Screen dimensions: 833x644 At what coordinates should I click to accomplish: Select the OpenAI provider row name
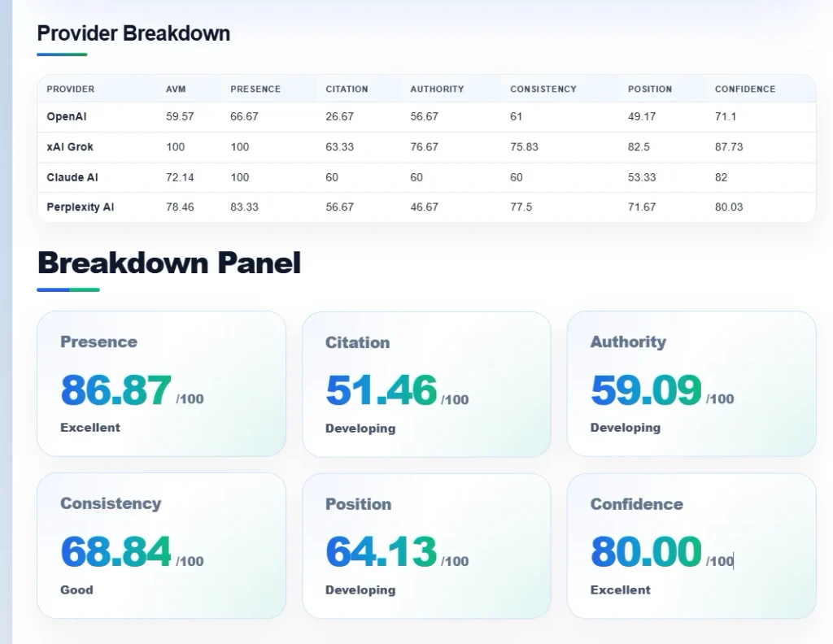[x=67, y=116]
